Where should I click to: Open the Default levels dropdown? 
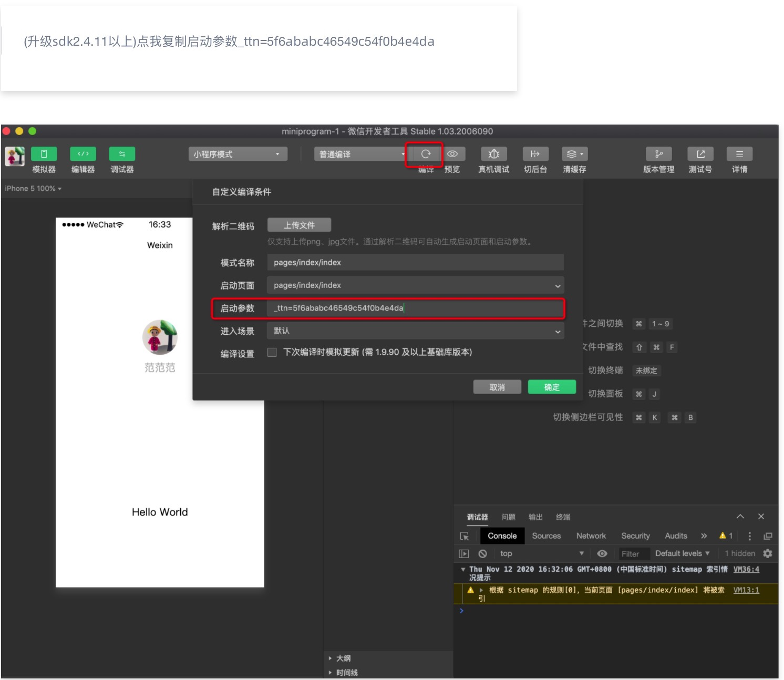(x=682, y=553)
